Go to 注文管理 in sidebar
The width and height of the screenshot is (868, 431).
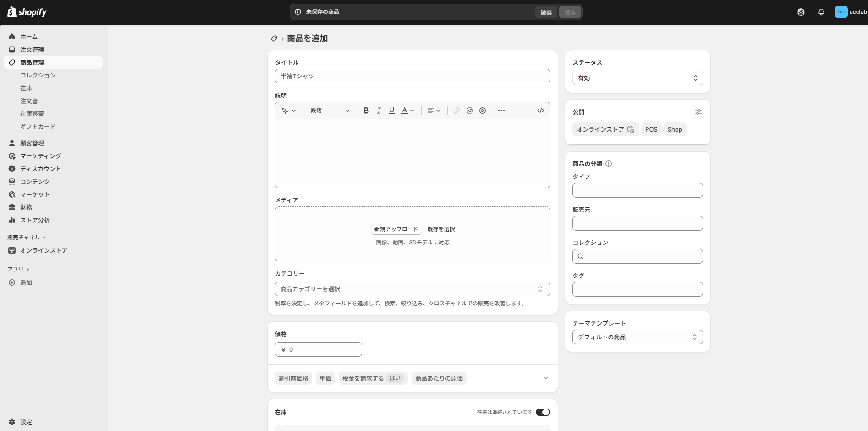coord(32,50)
